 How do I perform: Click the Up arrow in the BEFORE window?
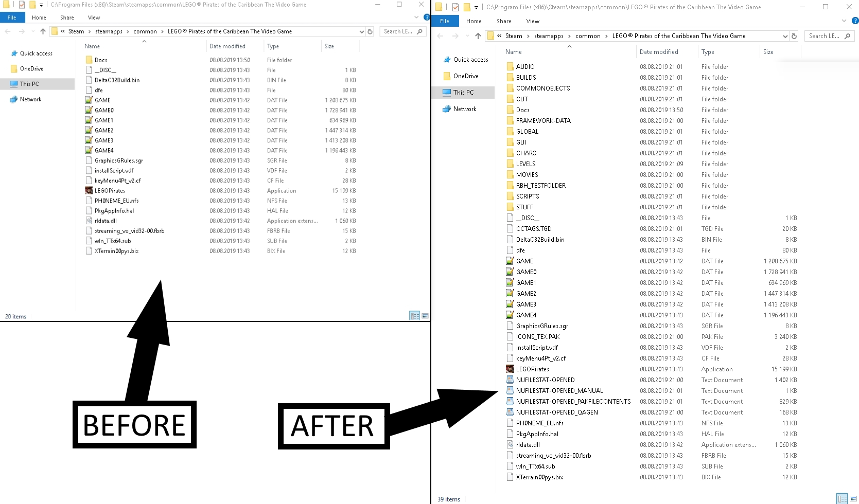click(x=43, y=31)
